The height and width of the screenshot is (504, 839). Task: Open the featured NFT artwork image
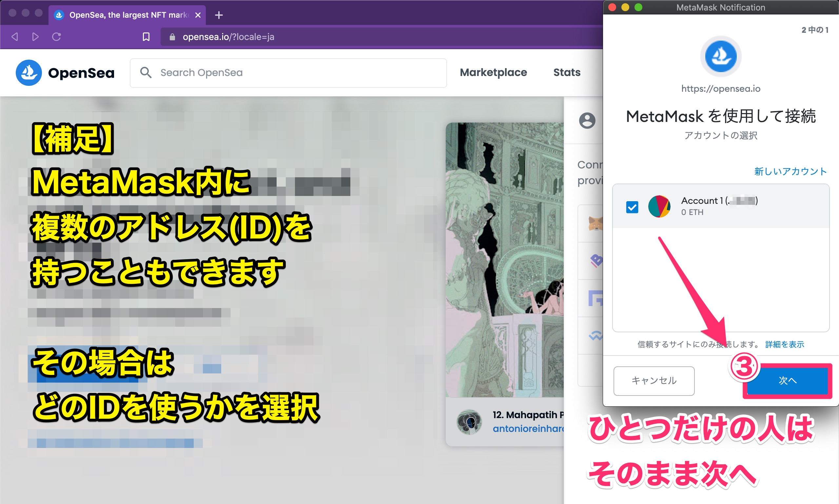(505, 260)
